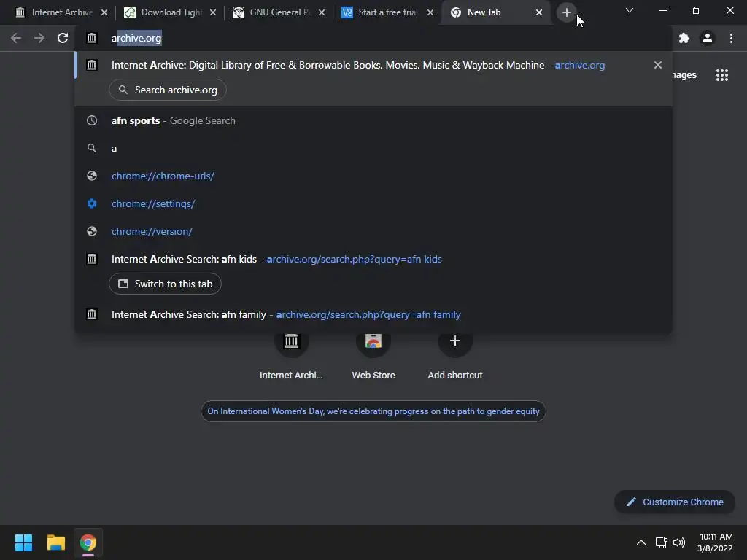
Task: Open chrome://version/ suggestion
Action: tap(373, 231)
